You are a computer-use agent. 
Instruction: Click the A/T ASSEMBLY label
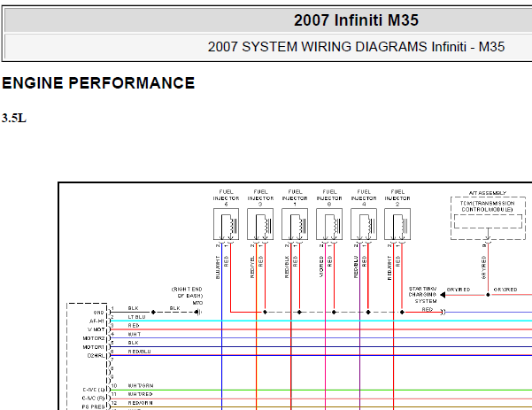pyautogui.click(x=488, y=193)
